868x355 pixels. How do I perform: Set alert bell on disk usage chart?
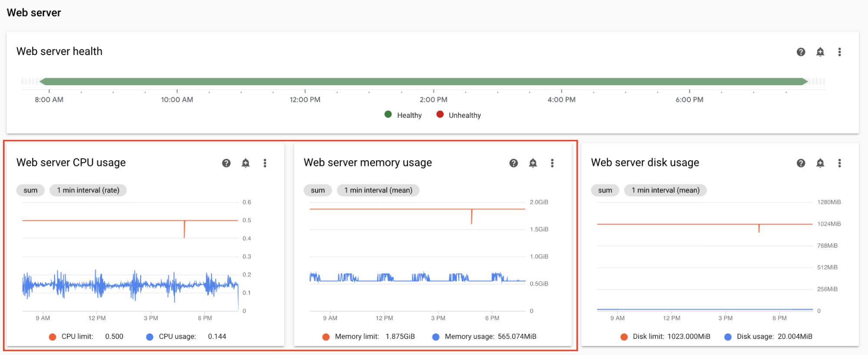(820, 163)
